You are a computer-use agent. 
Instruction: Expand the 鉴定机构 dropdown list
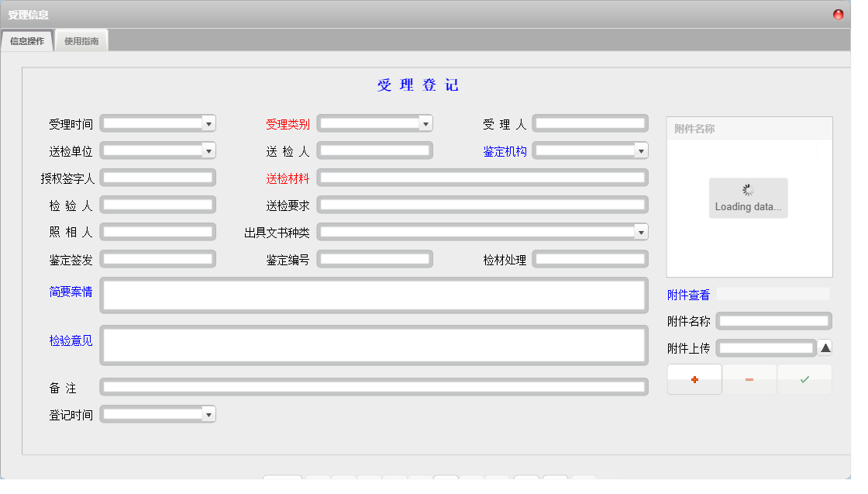[641, 150]
